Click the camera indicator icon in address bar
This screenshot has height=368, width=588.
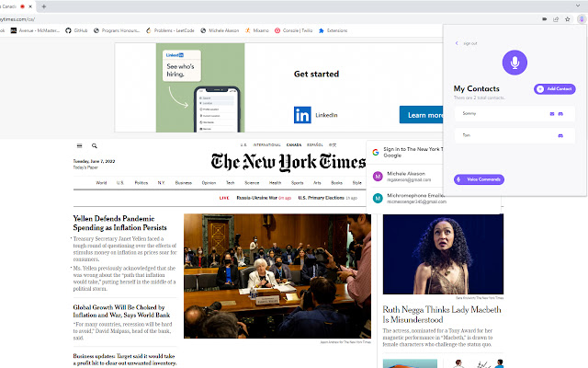coord(544,19)
